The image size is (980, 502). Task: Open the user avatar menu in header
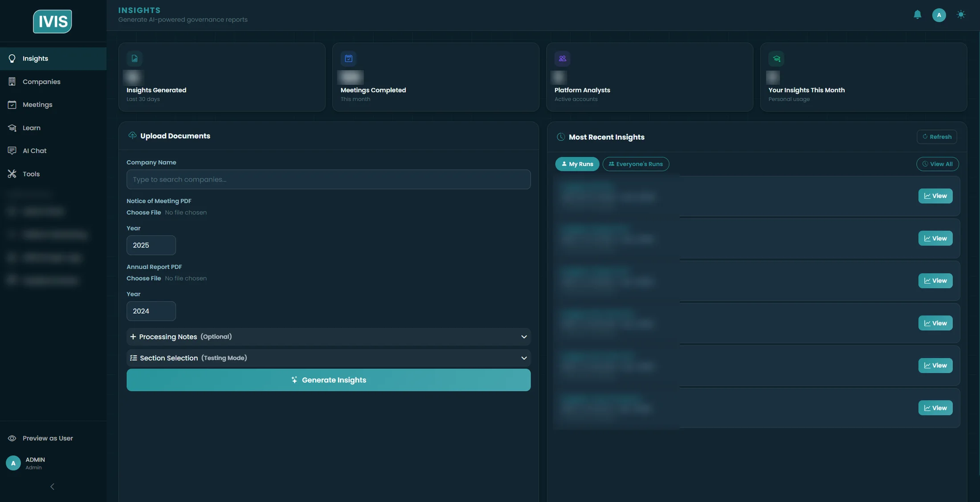point(939,15)
